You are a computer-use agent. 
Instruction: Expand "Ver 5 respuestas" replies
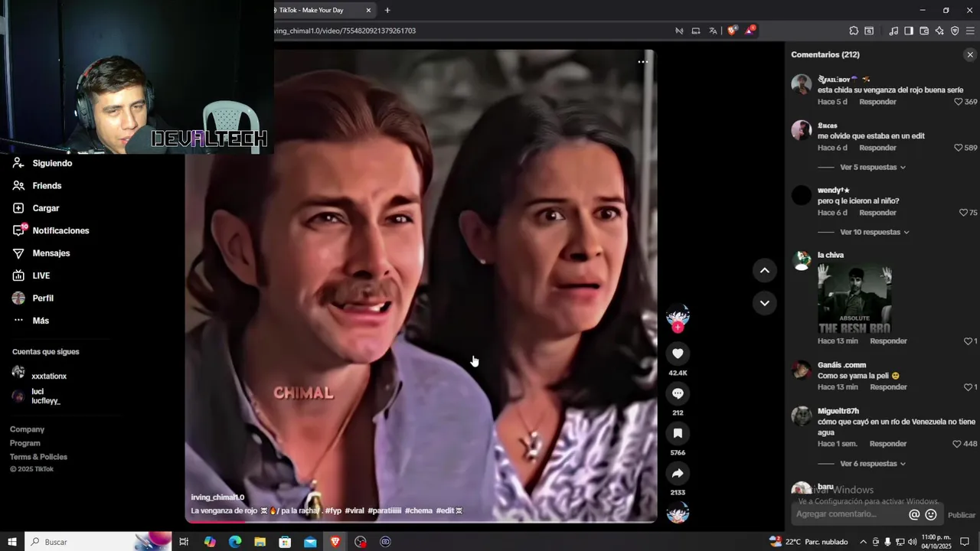click(x=873, y=167)
